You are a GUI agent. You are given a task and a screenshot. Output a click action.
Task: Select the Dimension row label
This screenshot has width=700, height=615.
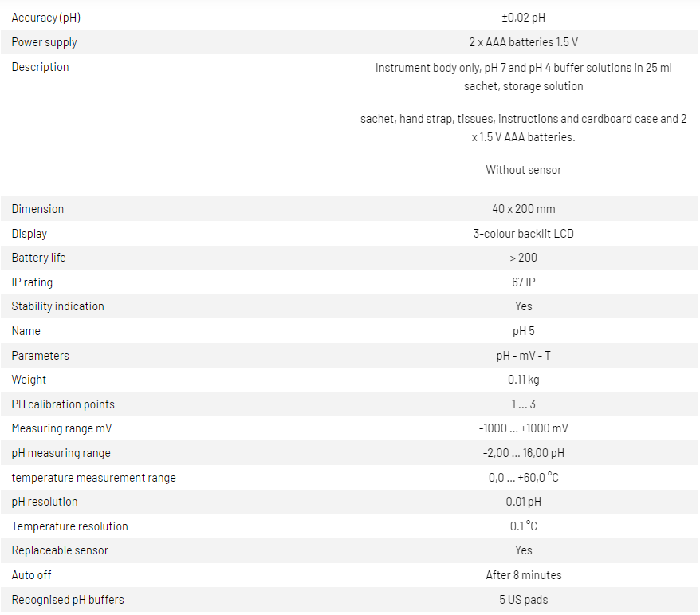click(38, 209)
